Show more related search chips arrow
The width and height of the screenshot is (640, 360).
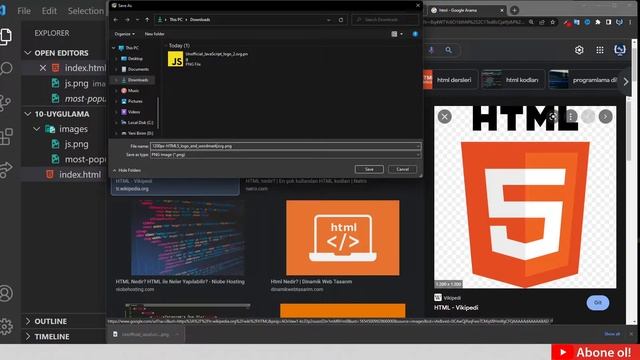tap(626, 81)
